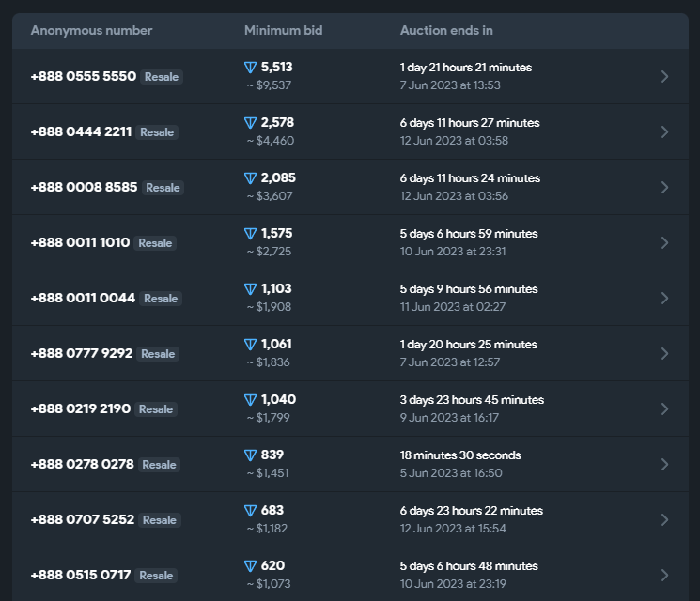This screenshot has width=700, height=601.
Task: Sort by Anonymous number column header
Action: 91,30
